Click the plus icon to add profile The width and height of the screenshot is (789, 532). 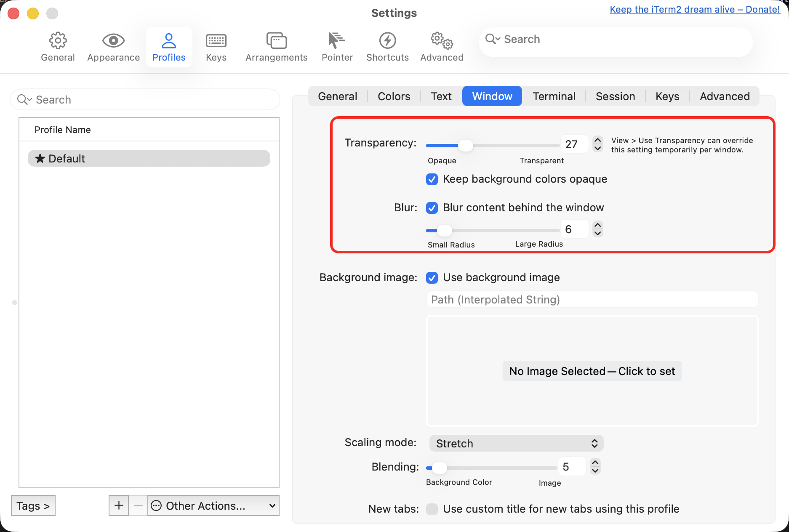(119, 505)
